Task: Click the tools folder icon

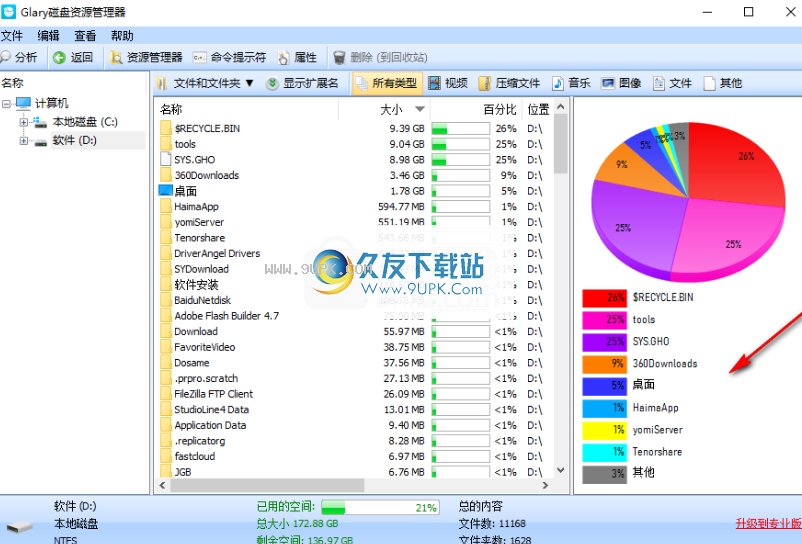Action: coord(166,144)
